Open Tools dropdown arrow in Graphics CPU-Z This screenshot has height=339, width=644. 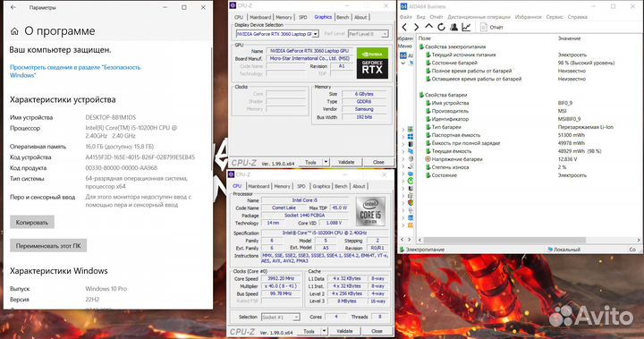(326, 162)
